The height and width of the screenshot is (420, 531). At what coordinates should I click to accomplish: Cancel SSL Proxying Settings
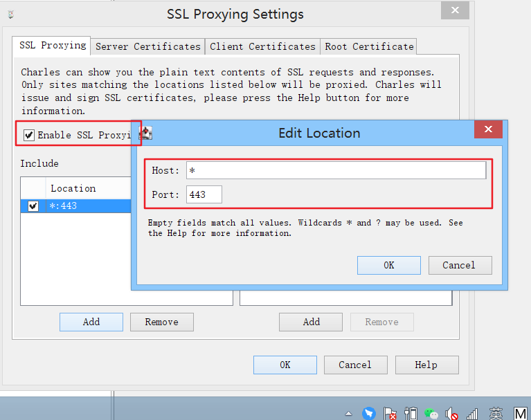pyautogui.click(x=356, y=365)
